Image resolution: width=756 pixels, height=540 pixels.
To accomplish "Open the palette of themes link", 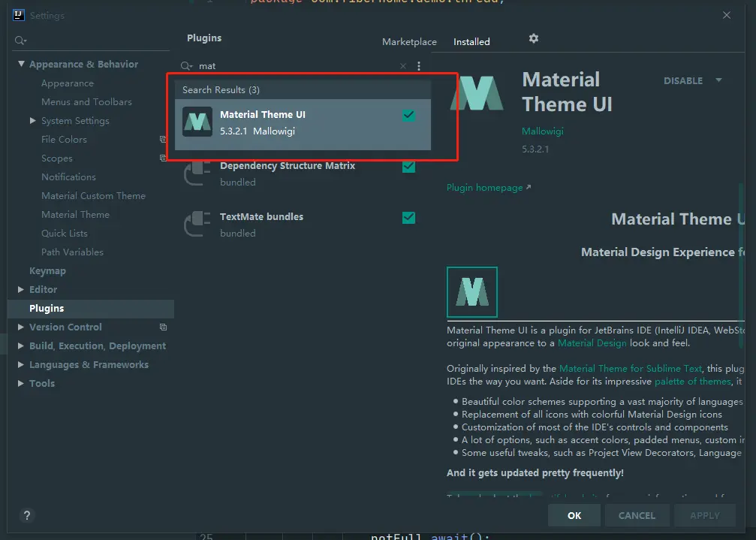I will click(x=693, y=382).
